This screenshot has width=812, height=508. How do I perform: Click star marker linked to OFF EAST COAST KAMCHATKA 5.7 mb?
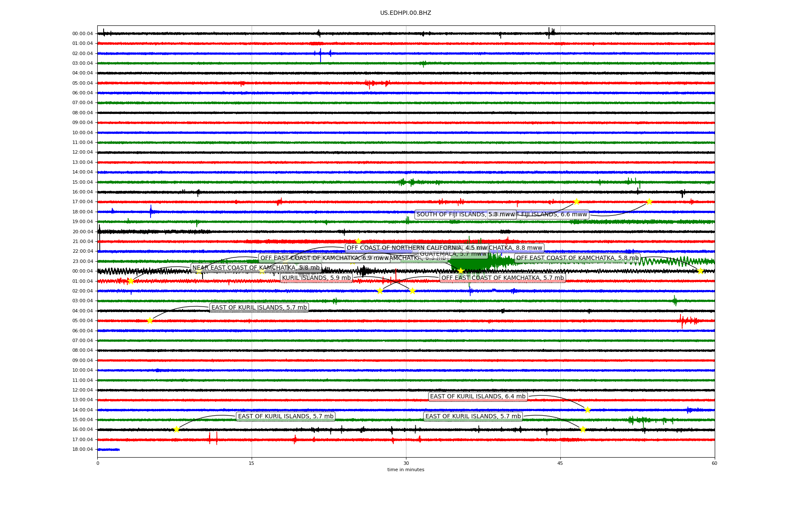380,291
